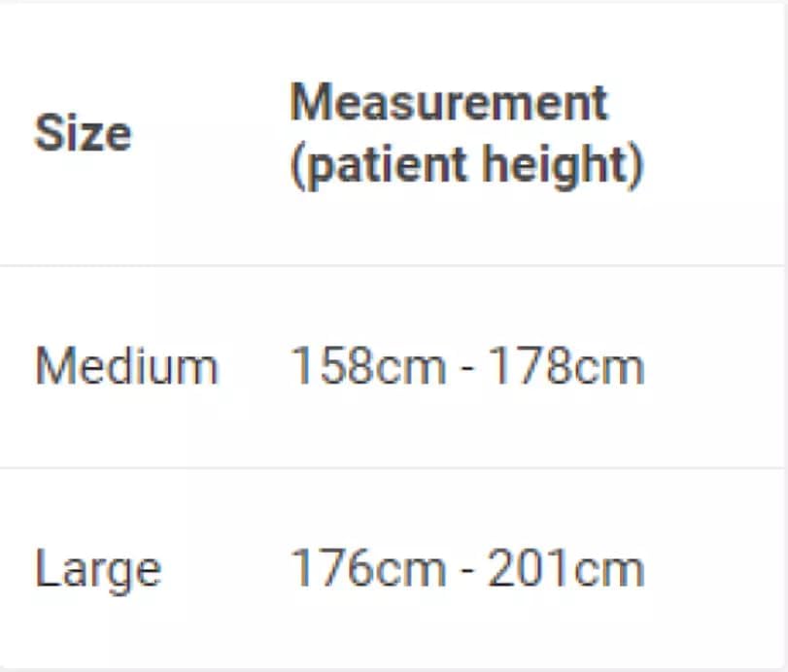Click the opening parenthesis before patient
The height and width of the screenshot is (672, 788).
click(x=297, y=166)
